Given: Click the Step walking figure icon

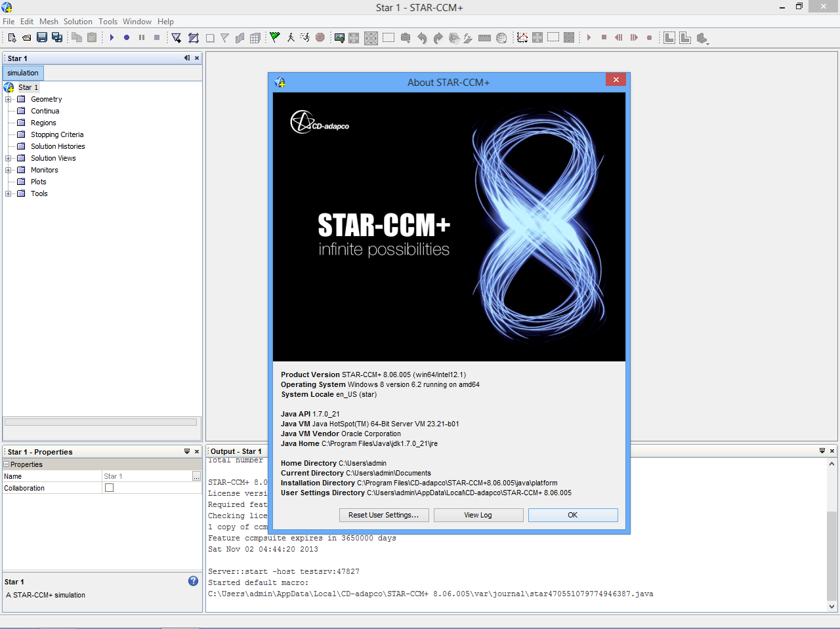Looking at the screenshot, I should pos(291,37).
